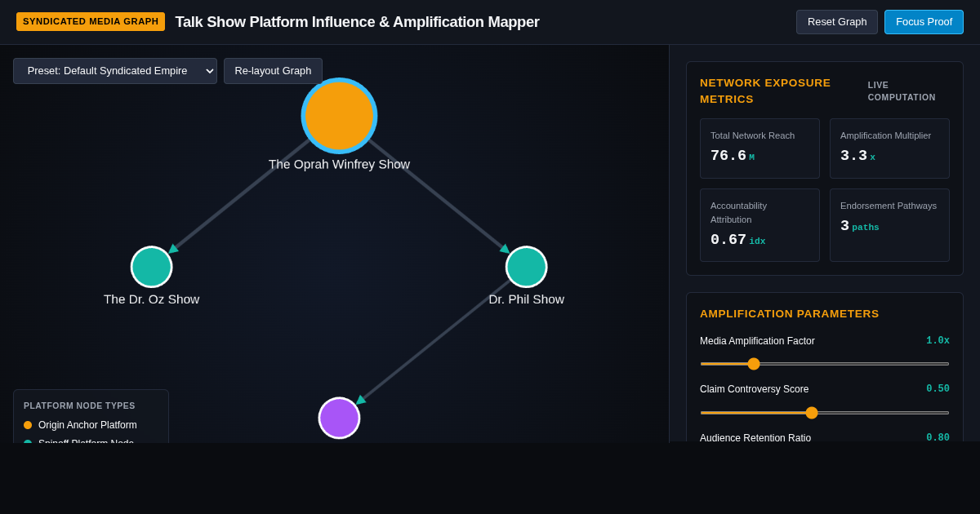Click 'The Oprah Winfrey Show' node label
Image resolution: width=980 pixels, height=514 pixels.
click(339, 164)
